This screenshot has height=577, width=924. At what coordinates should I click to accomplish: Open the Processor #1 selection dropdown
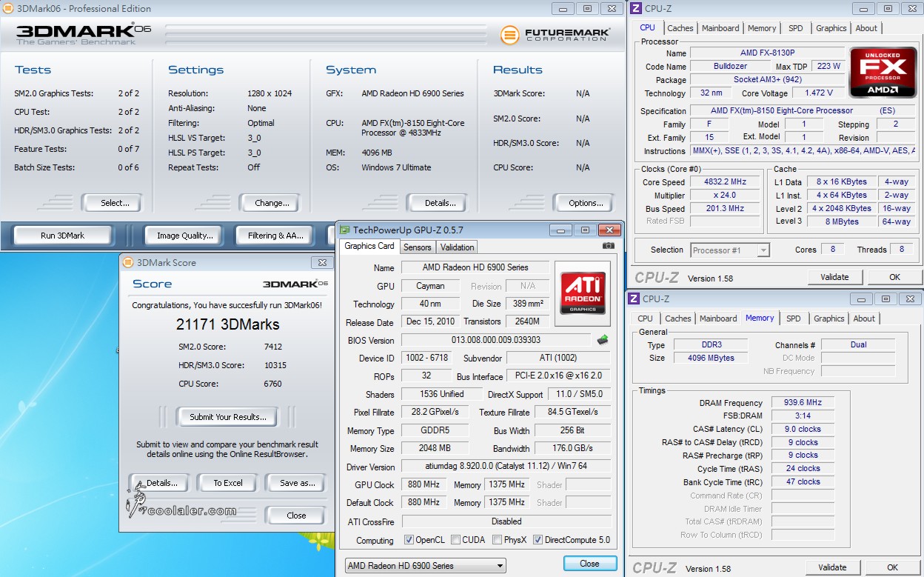click(731, 250)
